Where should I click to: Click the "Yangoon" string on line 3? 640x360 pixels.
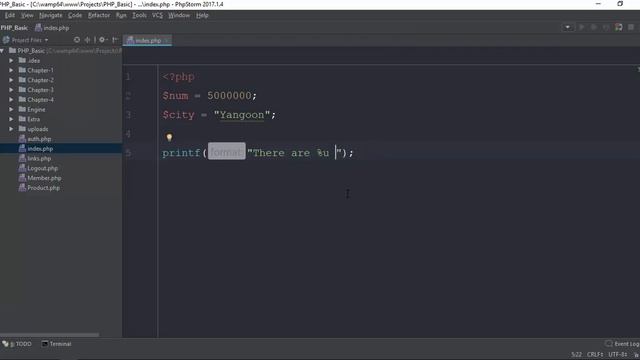242,115
